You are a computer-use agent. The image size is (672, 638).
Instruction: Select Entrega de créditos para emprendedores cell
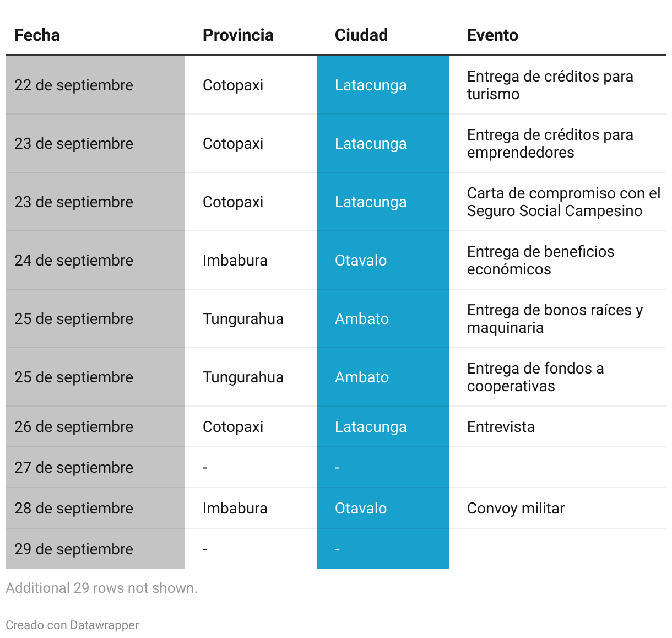pos(558,144)
